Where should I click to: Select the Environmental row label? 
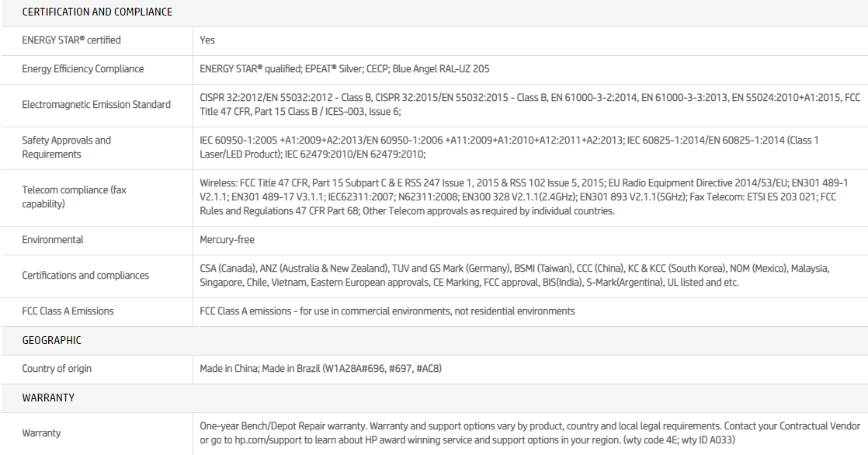53,240
